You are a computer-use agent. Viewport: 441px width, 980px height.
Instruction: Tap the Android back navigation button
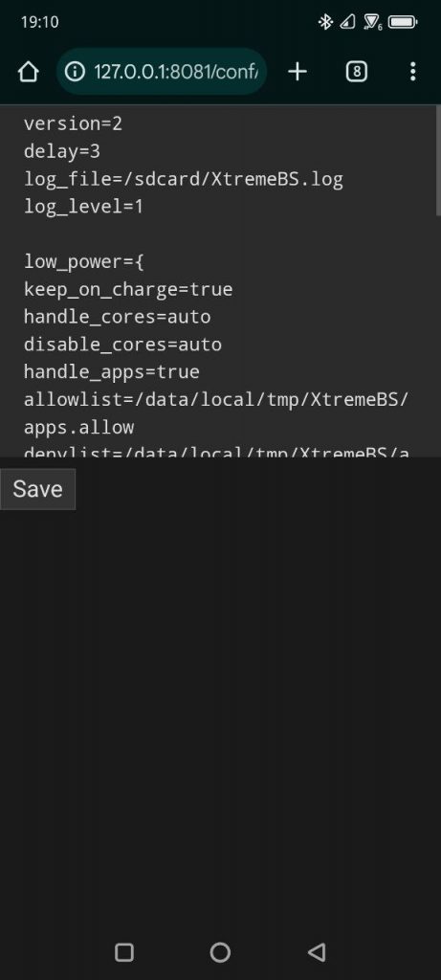[x=317, y=952]
